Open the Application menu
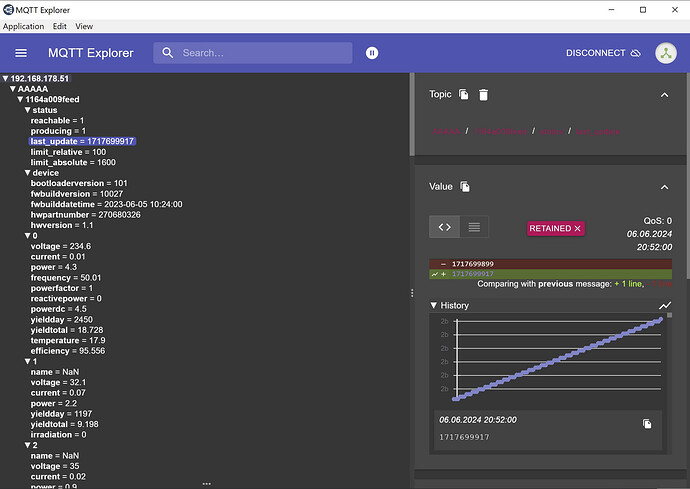The height and width of the screenshot is (489, 690). pyautogui.click(x=23, y=26)
